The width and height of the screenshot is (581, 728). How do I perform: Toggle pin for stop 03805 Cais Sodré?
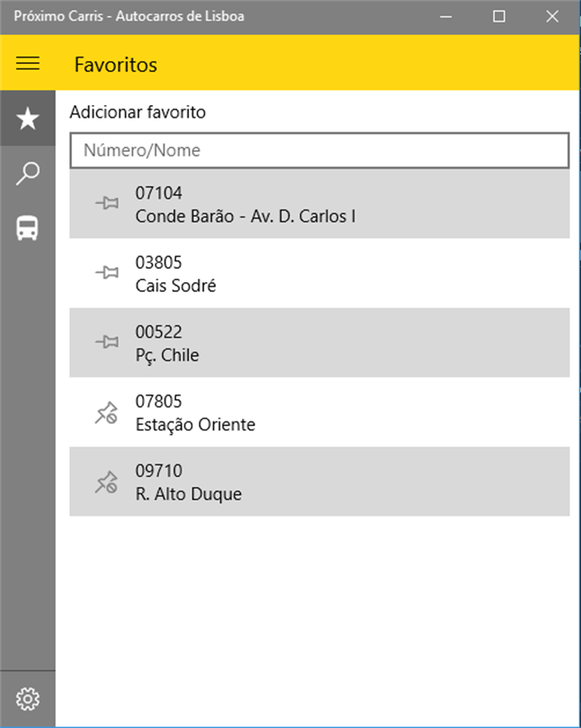pos(107,273)
